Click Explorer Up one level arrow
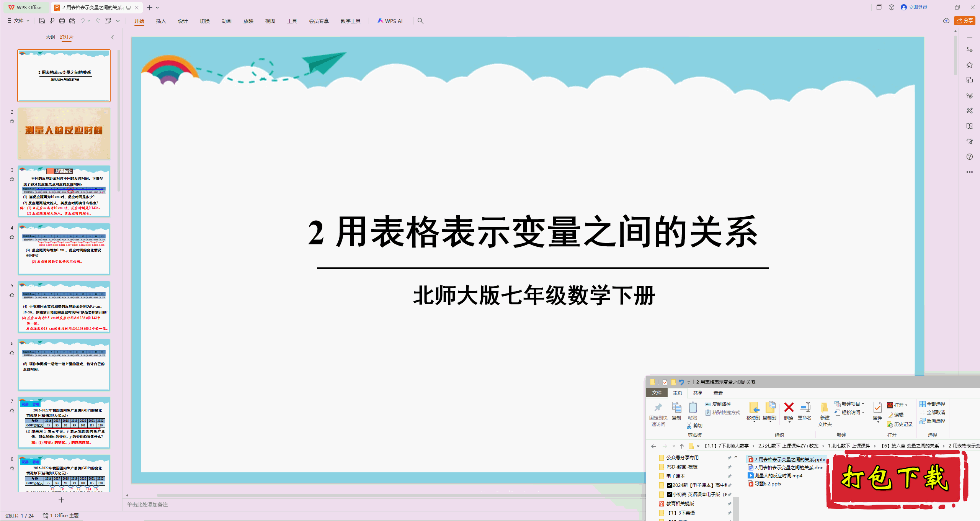 click(x=682, y=446)
